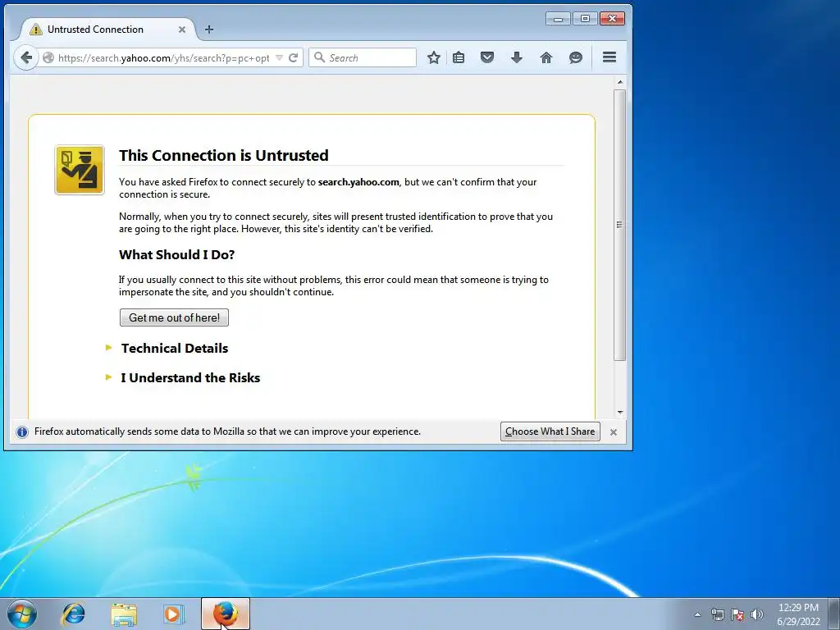Viewport: 840px width, 630px height.
Task: Launch Internet Explorer from taskbar
Action: (x=73, y=614)
